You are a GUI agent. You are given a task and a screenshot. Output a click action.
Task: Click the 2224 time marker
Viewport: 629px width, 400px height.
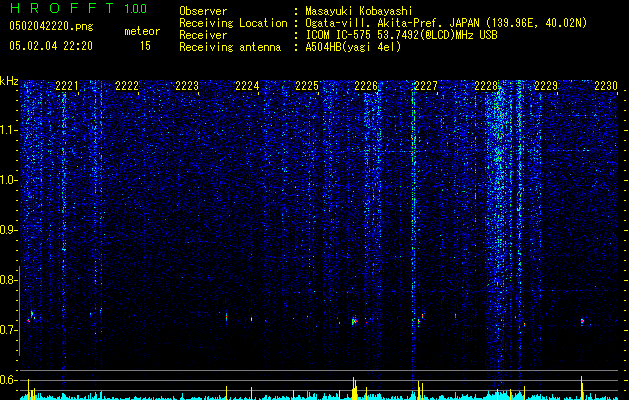[x=247, y=86]
